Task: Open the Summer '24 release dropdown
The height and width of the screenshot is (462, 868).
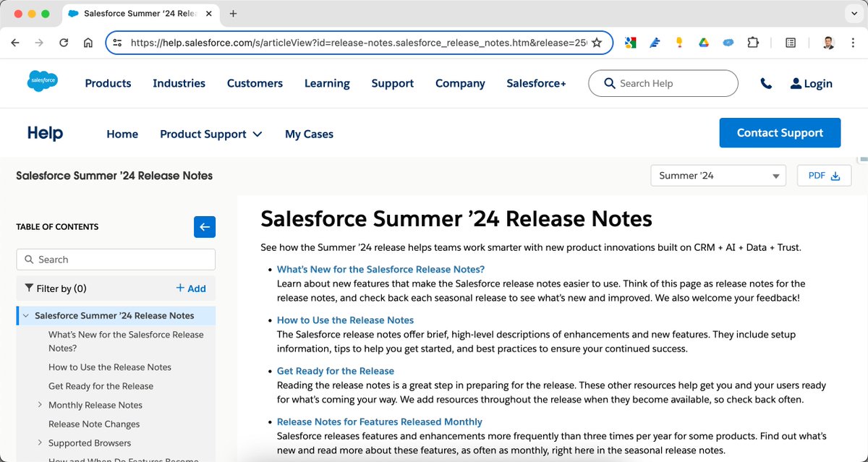Action: [718, 176]
